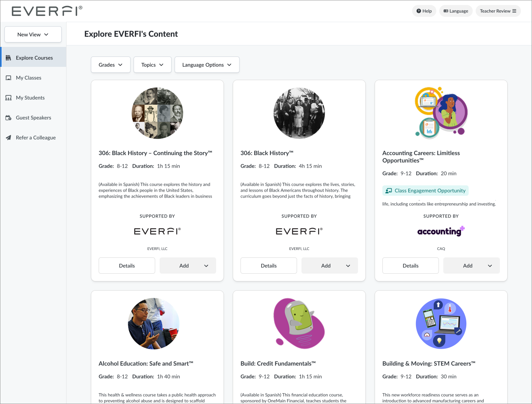Screen dimensions: 532x404
Task: Click 'Alcohol Education: Safe and Smart' title
Action: (x=146, y=363)
